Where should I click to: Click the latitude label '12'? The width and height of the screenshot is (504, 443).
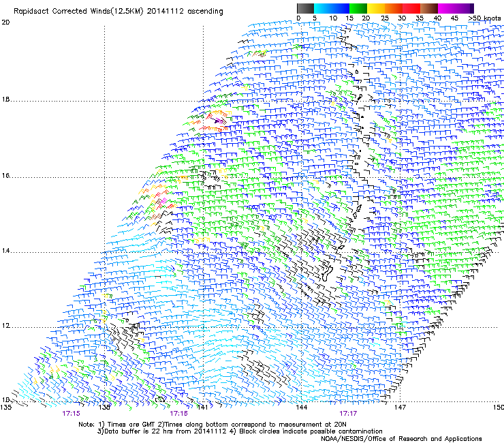point(5,326)
